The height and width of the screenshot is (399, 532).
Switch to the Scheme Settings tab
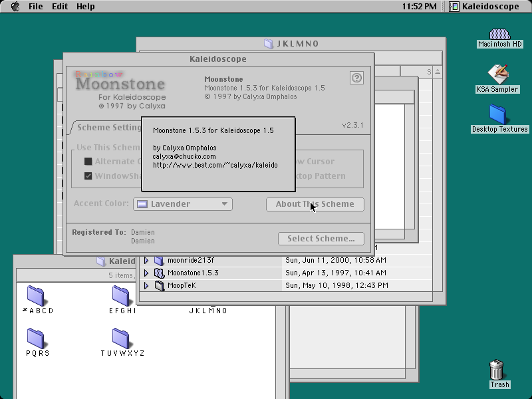(x=108, y=127)
